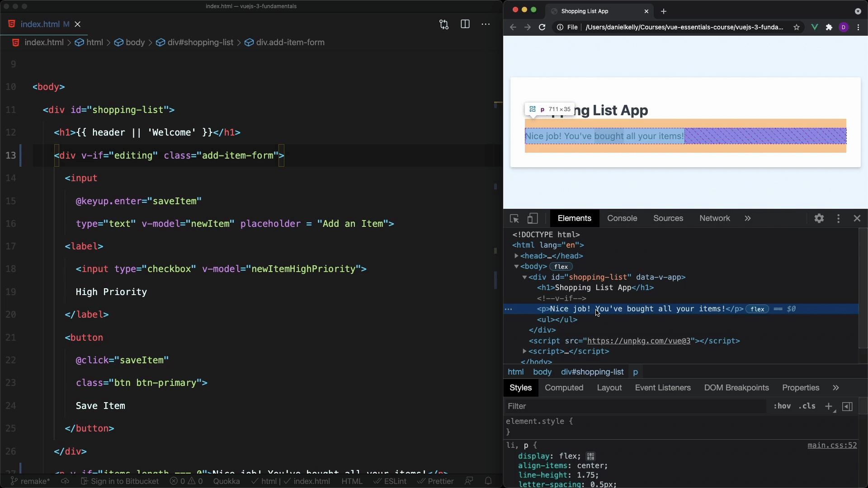Select the empty ul element node
This screenshot has height=488, width=868.
[x=557, y=319]
